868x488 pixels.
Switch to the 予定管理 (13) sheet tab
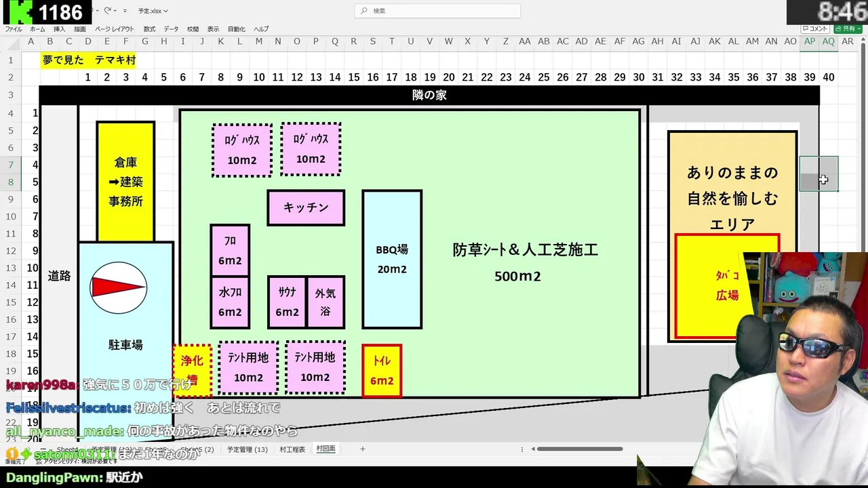[x=247, y=449]
